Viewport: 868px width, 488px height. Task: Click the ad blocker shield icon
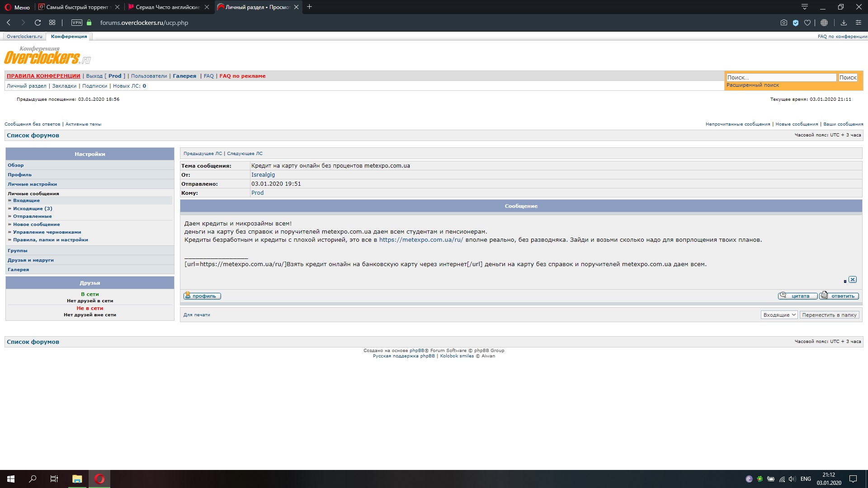796,23
